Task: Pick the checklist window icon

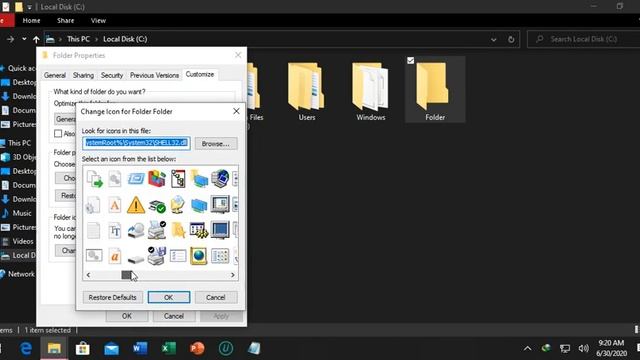Action: pos(178,256)
